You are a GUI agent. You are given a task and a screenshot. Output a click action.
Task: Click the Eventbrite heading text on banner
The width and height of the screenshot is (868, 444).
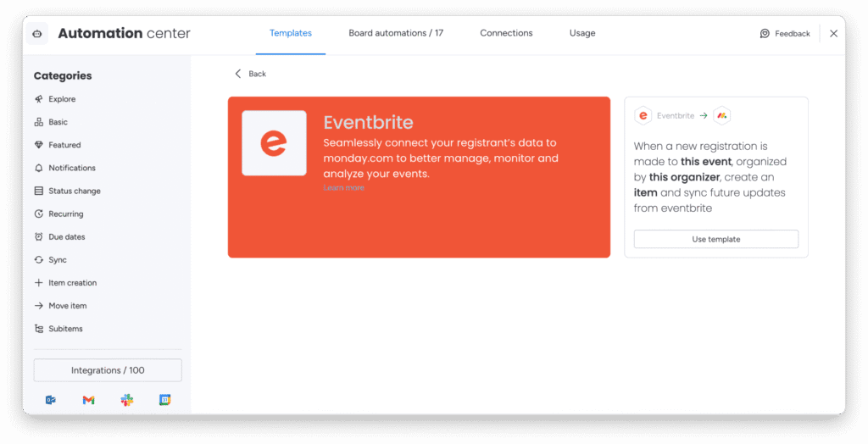coord(368,122)
